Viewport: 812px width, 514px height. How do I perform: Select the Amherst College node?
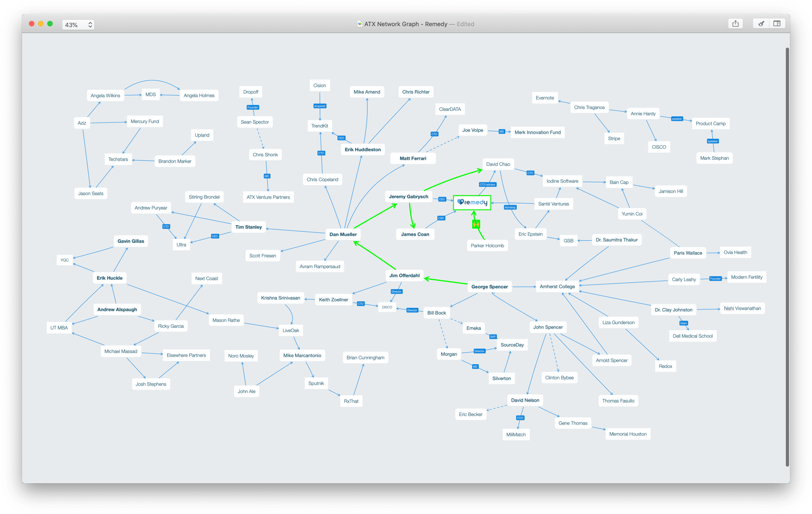click(x=557, y=286)
